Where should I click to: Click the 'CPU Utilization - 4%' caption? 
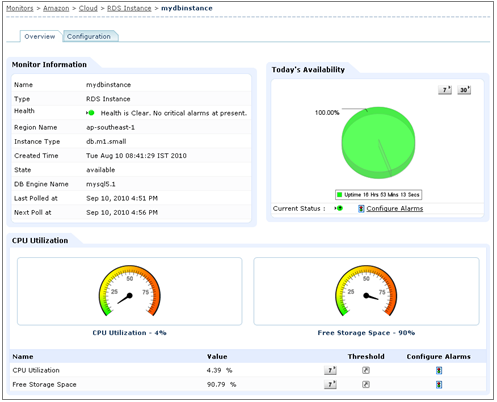click(x=129, y=333)
